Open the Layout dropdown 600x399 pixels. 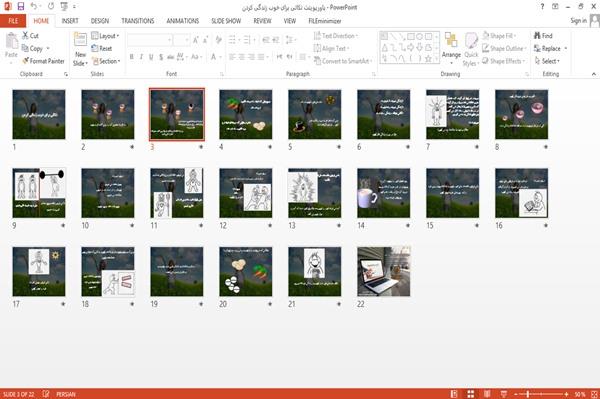[x=105, y=36]
